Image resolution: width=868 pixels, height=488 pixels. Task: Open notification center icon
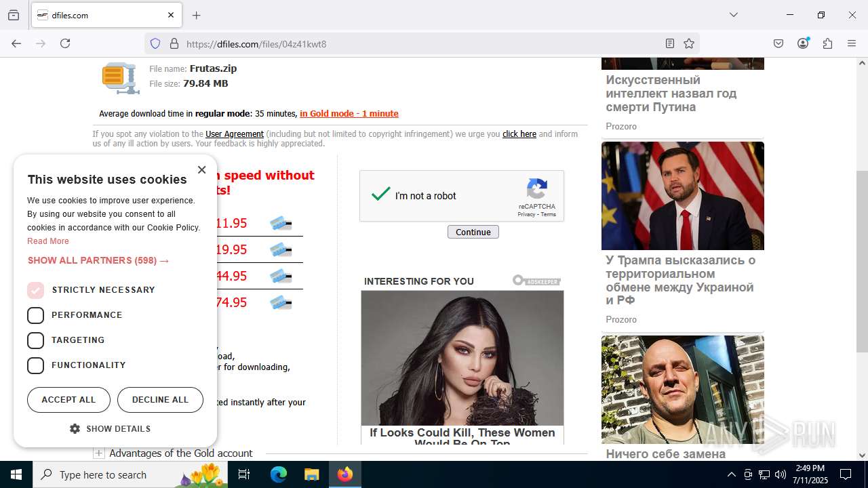pos(846,474)
